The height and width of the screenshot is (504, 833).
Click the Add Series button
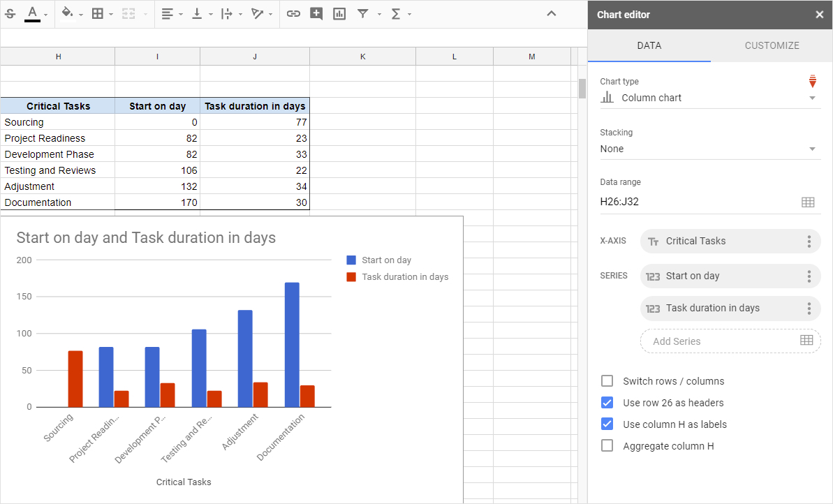730,341
